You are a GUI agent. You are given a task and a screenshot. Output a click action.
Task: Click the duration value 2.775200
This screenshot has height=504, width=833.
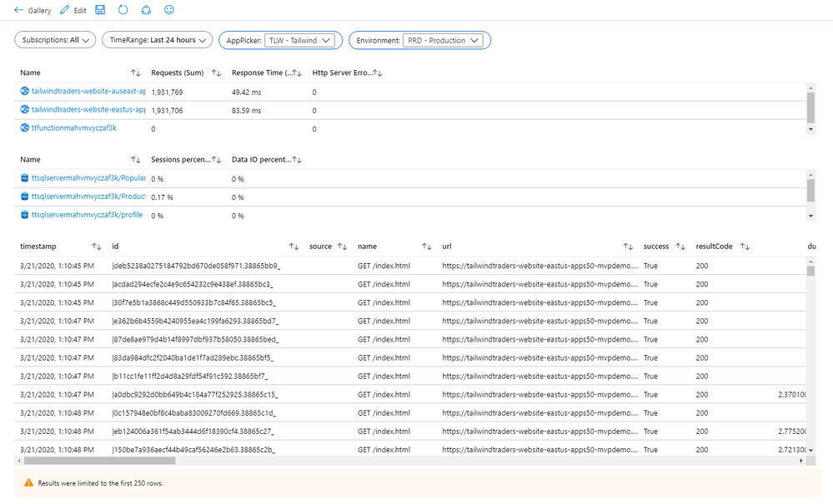(792, 432)
